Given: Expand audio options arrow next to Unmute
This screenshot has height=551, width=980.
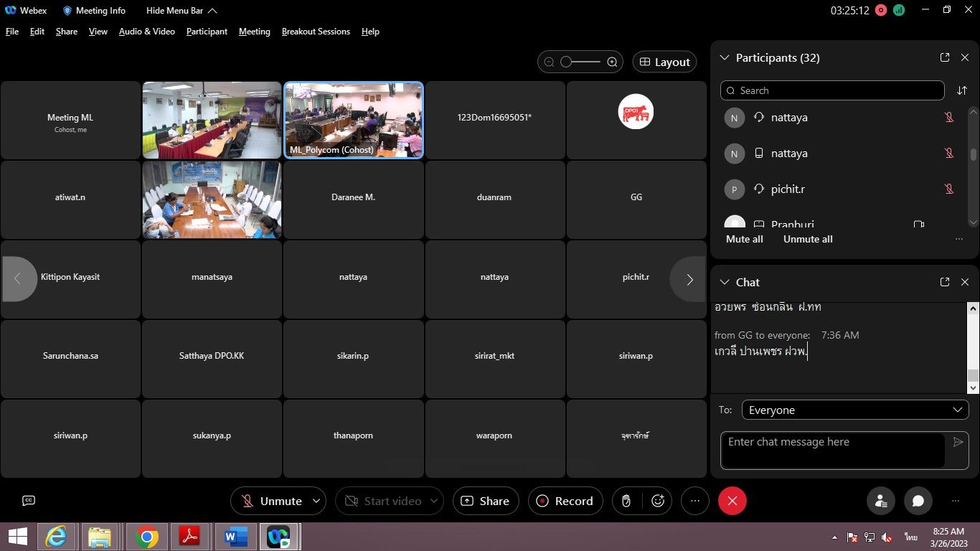Looking at the screenshot, I should coord(316,501).
